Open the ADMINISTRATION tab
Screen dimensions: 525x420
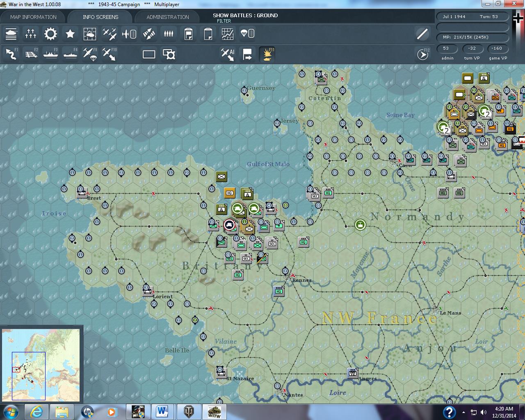[x=167, y=17]
